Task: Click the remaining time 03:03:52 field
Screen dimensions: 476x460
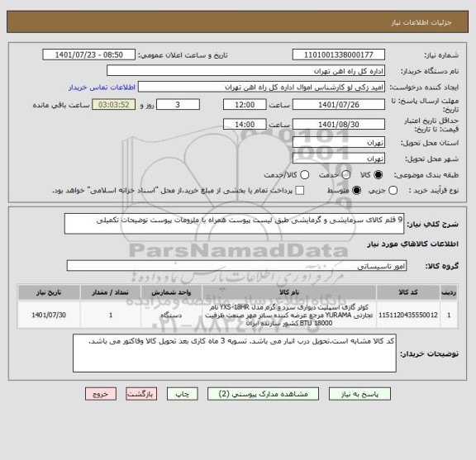Action: click(x=114, y=105)
